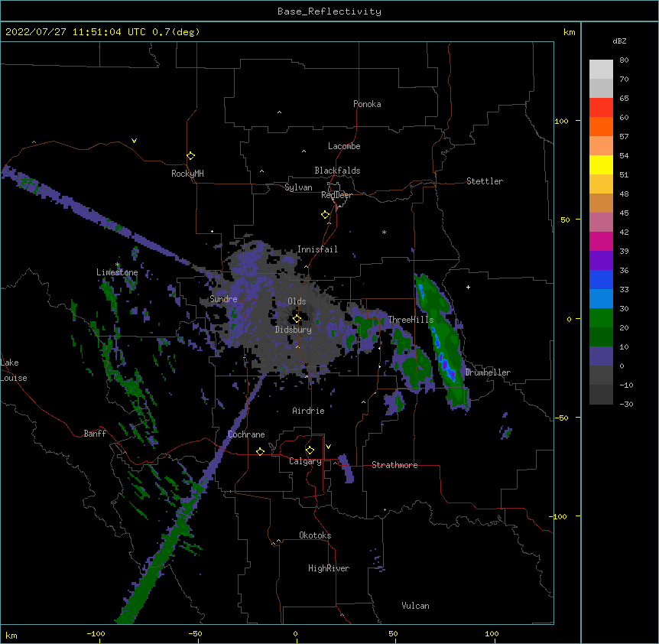Click the RedDeer city label
The image size is (659, 644).
pos(336,195)
